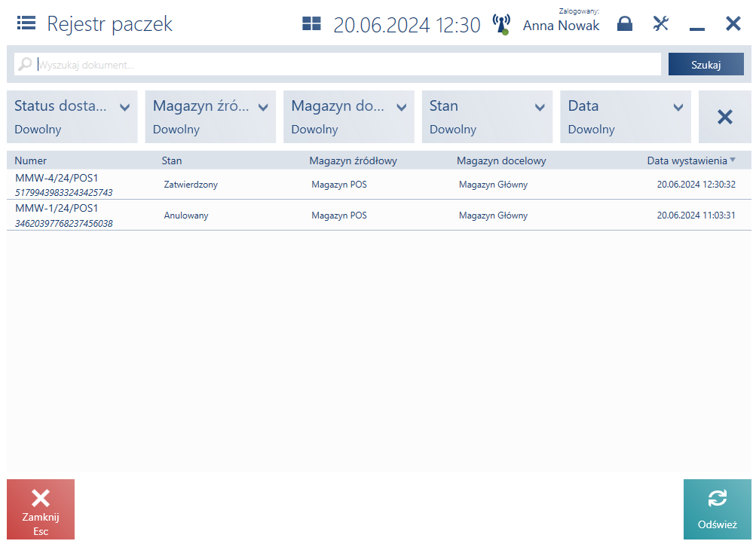The height and width of the screenshot is (544, 756).
Task: Click the Zamknij Esc button
Action: [41, 509]
